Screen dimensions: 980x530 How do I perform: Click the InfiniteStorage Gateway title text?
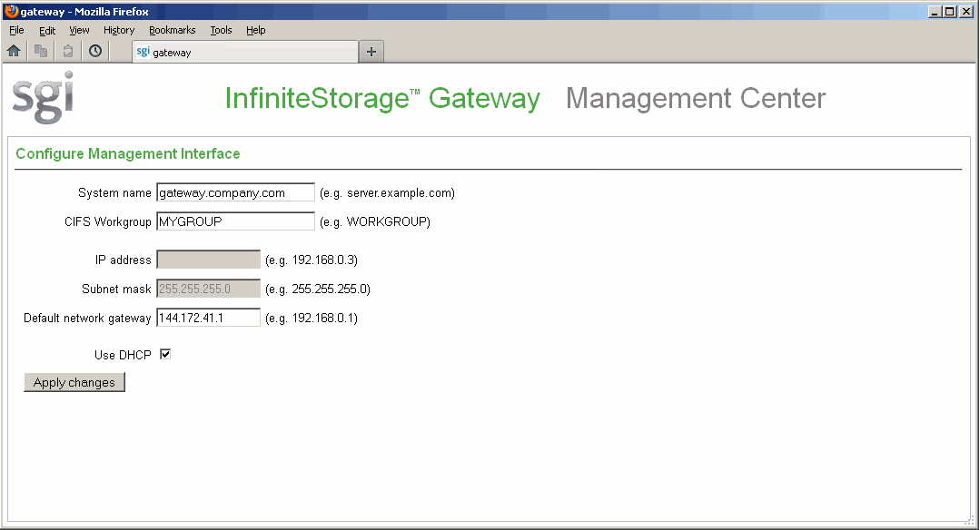click(382, 99)
